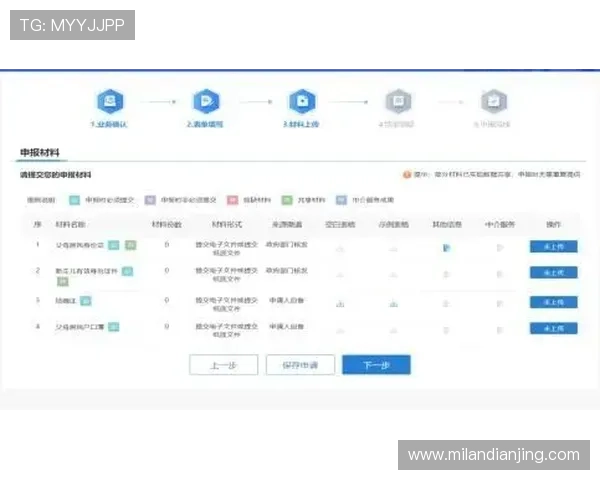Click the 3.材料上传 step label
600x480 pixels.
point(301,124)
